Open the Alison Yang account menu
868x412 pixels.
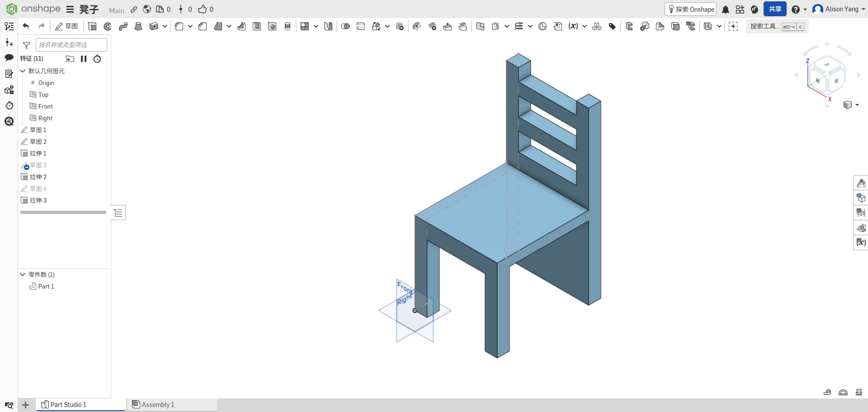839,9
